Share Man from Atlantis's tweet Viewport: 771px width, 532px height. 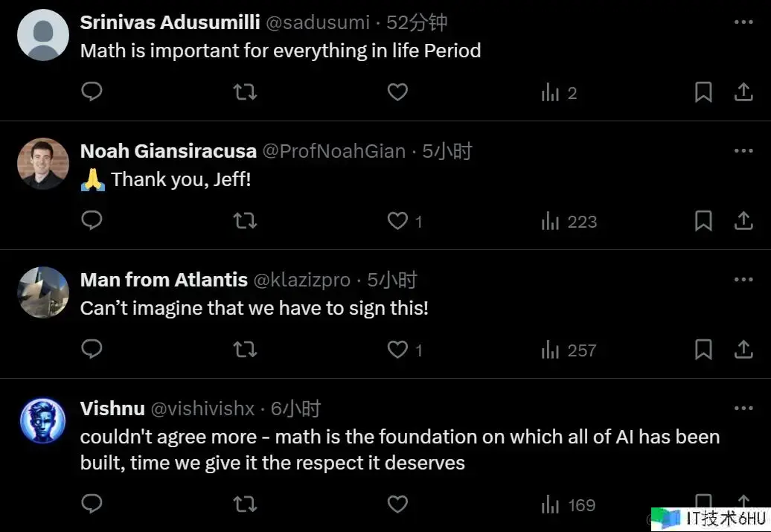[x=743, y=350]
